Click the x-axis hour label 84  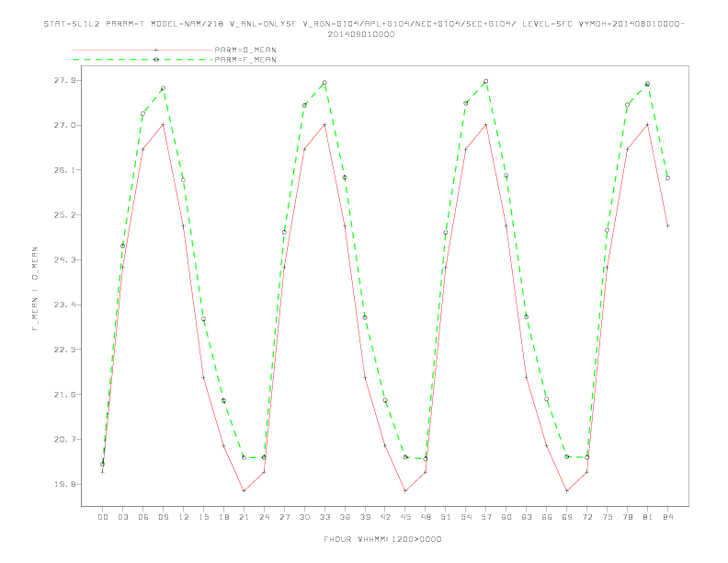tap(668, 517)
